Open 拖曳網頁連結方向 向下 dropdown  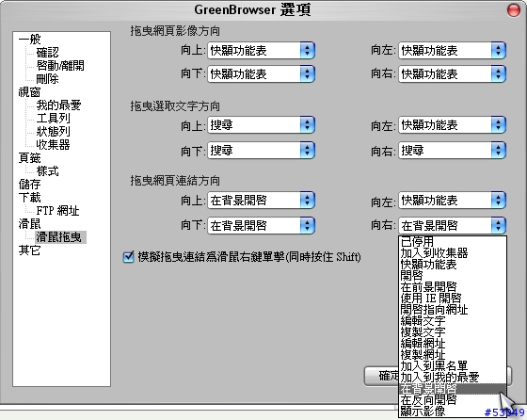[261, 225]
